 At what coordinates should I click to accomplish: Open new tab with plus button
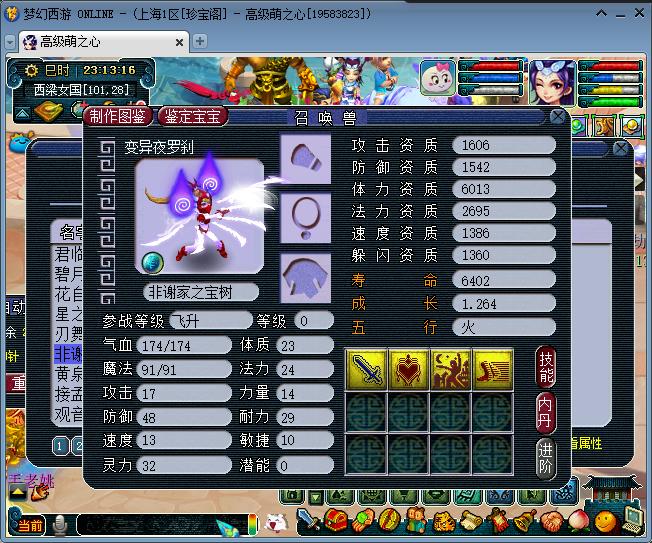point(200,41)
